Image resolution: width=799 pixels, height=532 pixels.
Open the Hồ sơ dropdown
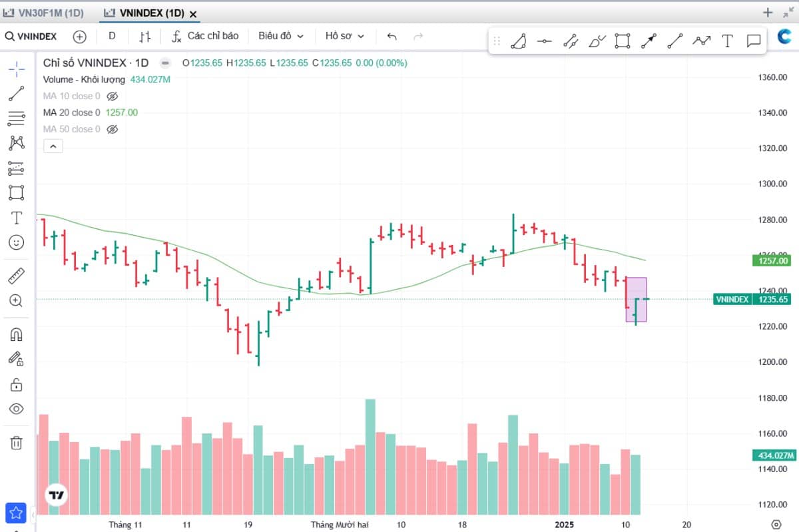tap(345, 36)
